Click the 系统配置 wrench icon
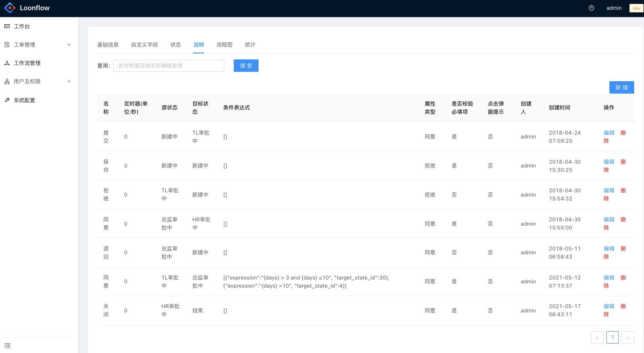Image resolution: width=644 pixels, height=353 pixels. click(7, 100)
